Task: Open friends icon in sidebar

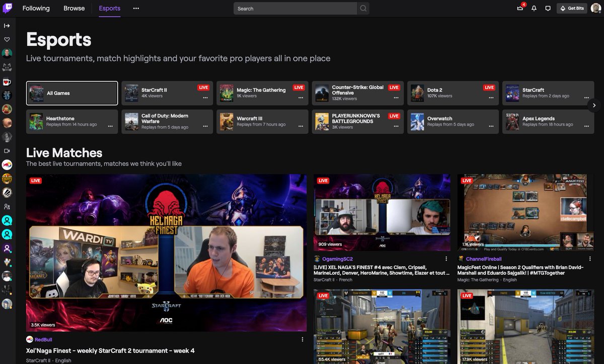Action: (x=7, y=207)
